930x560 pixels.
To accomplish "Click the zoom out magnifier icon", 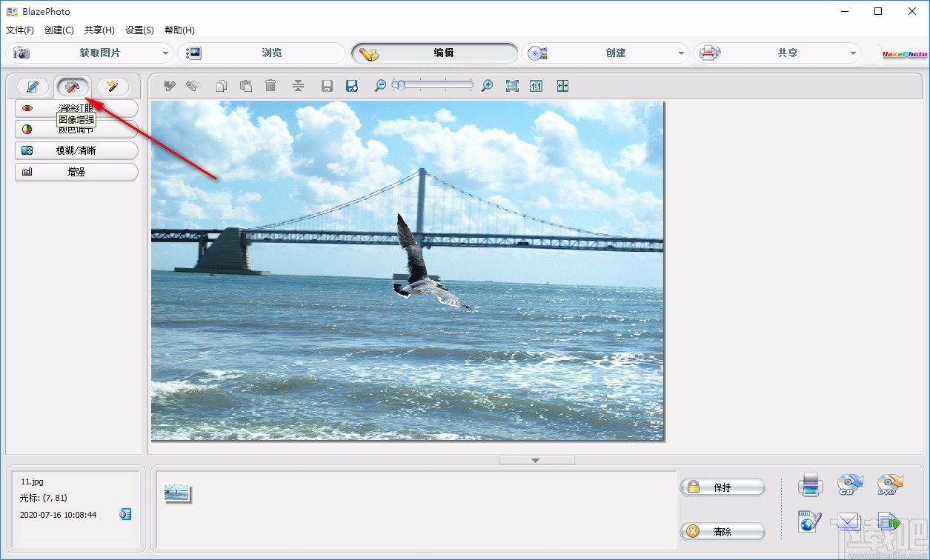I will (379, 85).
